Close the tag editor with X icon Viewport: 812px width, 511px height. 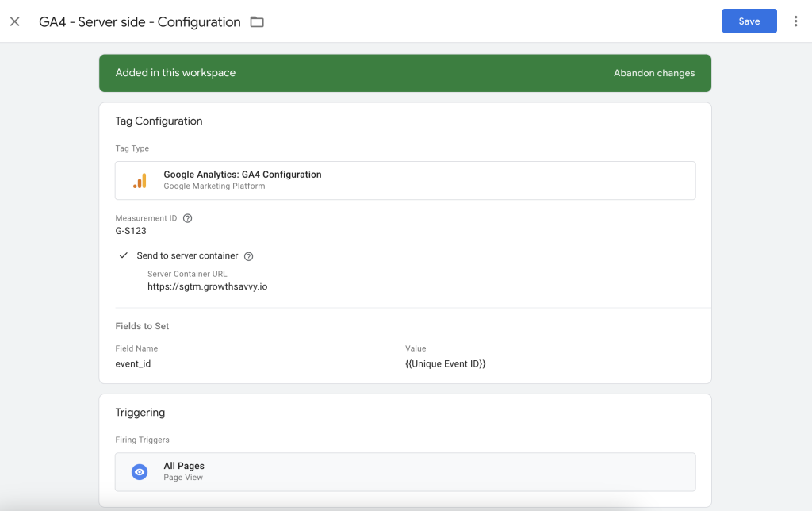(15, 21)
